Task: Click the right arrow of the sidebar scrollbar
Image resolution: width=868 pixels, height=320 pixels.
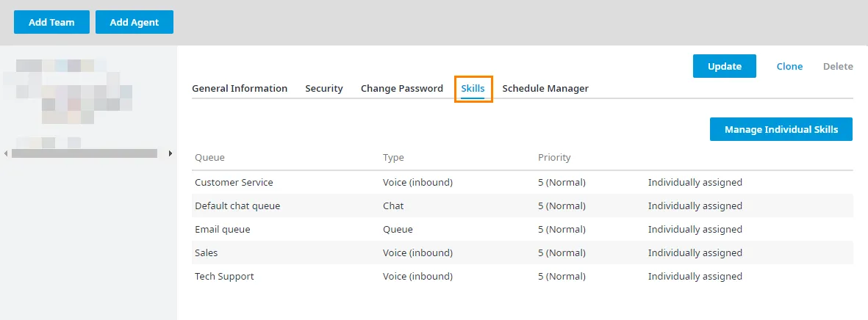Action: tap(171, 153)
